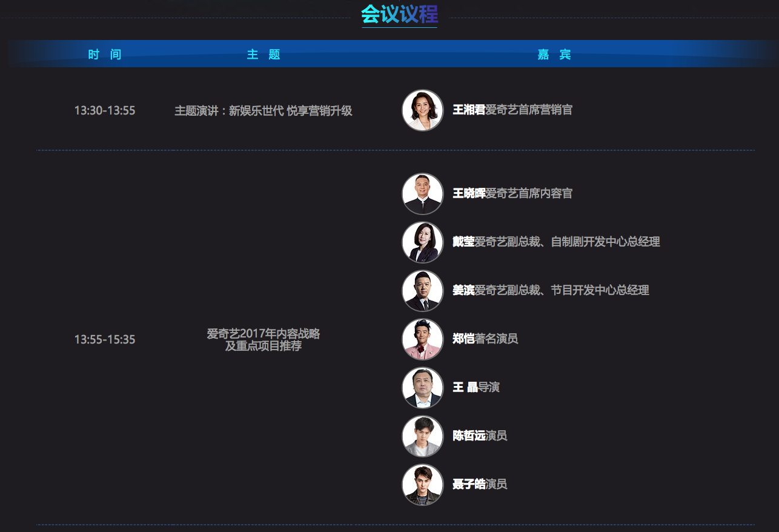Click 姜滨's circular portrait photo
Image resolution: width=779 pixels, height=532 pixels.
pos(423,291)
